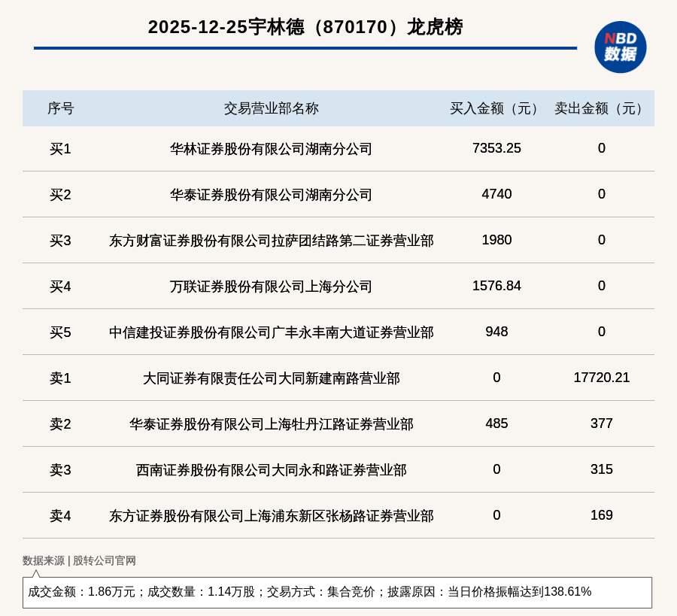677x616 pixels.
Task: Click 东方财富证券拉萨团结路第二证券营业部 entry
Action: 272,241
